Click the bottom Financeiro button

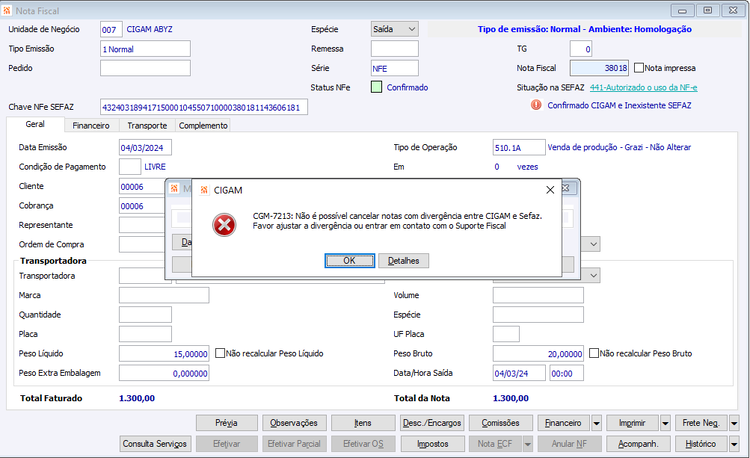564,423
